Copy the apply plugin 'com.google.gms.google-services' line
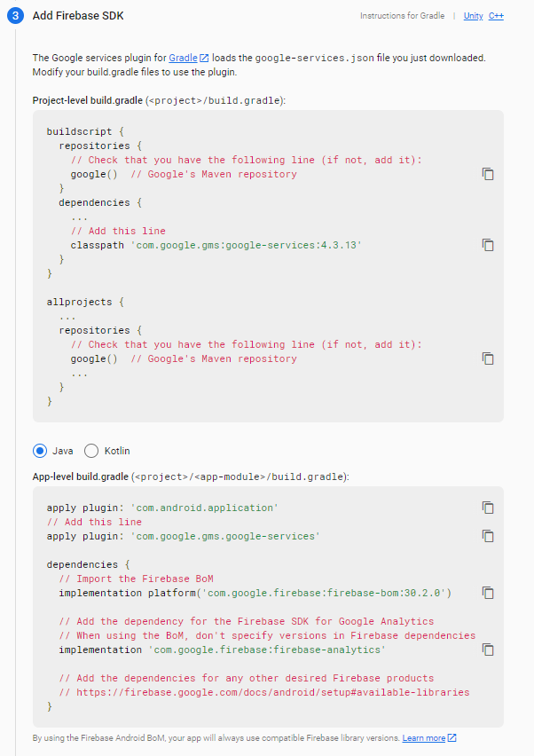534x756 pixels. [488, 536]
